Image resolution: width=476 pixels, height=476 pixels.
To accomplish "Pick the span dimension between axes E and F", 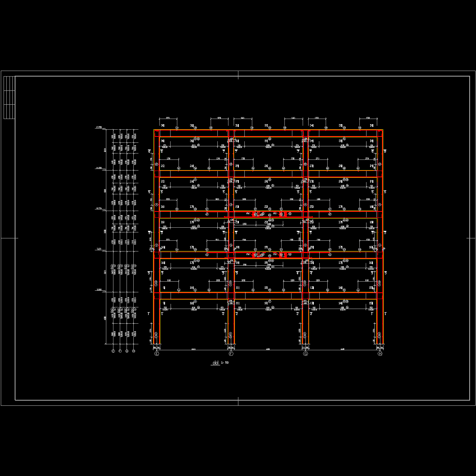I will click(194, 349).
